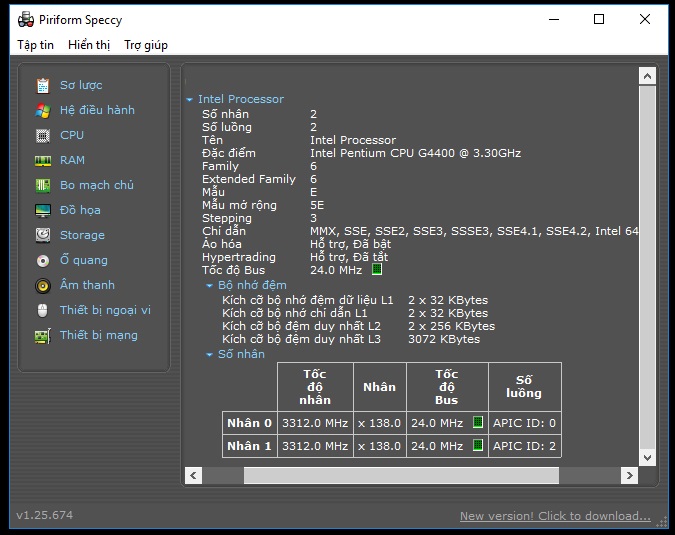This screenshot has width=675, height=535.
Task: Select the Intel Pentium CPU G4400 text
Action: 415,153
